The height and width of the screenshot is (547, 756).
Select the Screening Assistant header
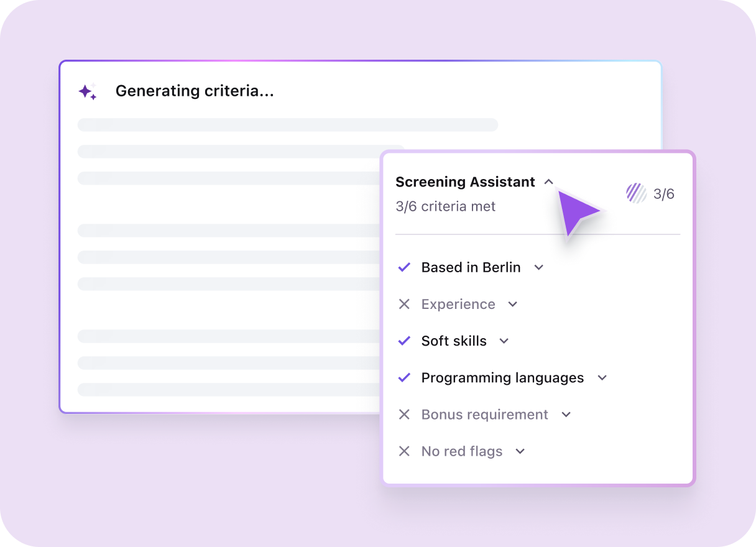[x=465, y=182]
